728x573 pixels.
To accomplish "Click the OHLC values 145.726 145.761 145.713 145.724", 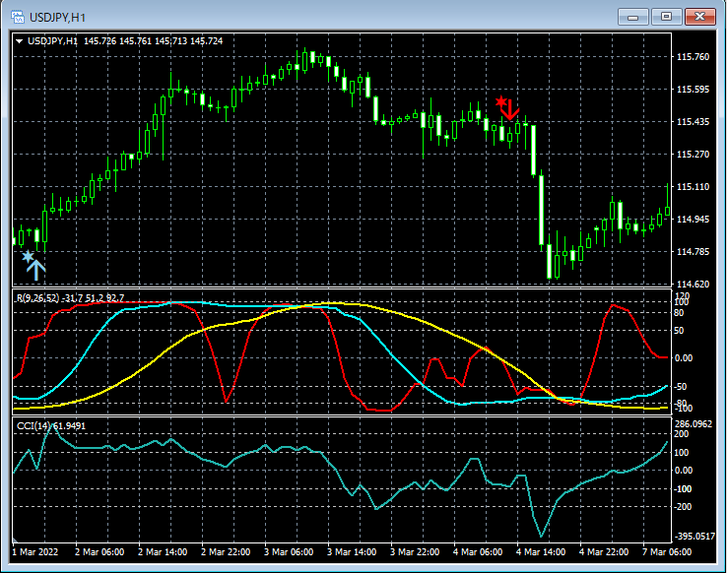I will pyautogui.click(x=154, y=41).
